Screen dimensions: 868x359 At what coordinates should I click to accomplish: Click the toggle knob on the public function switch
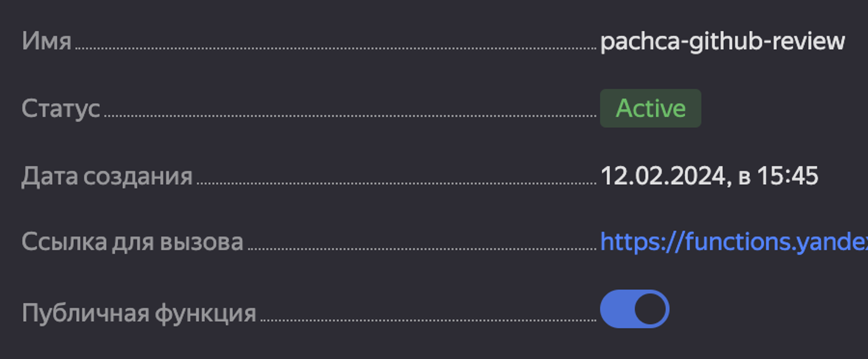[649, 308]
